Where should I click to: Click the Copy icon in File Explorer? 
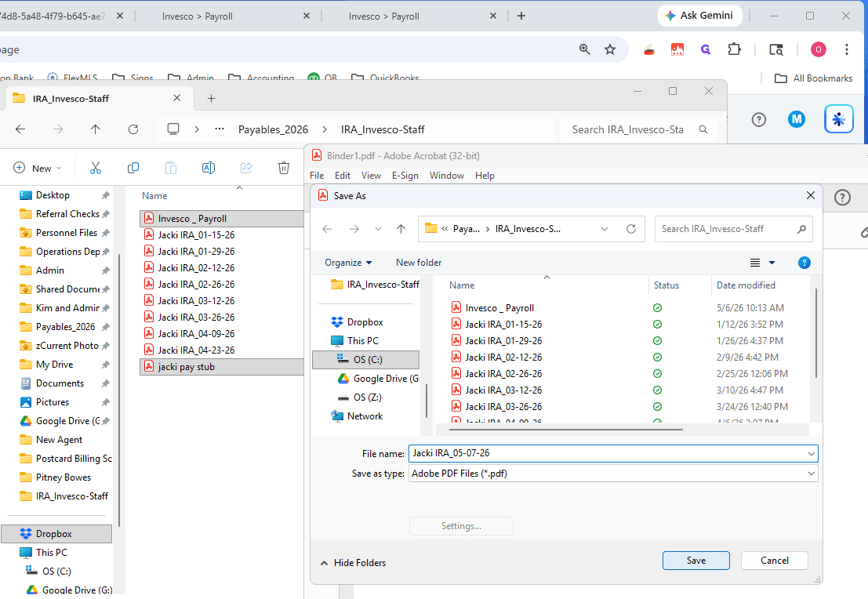pos(133,168)
